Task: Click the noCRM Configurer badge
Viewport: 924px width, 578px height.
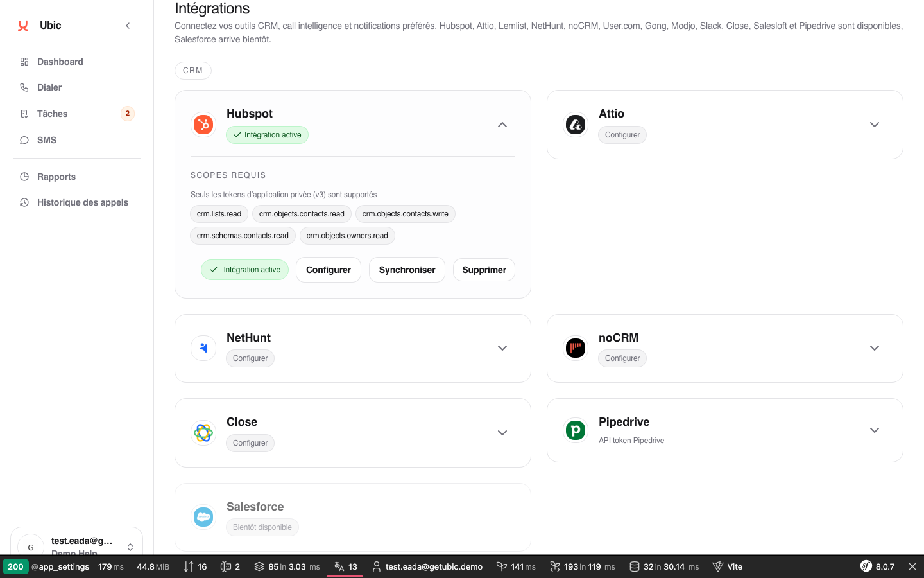Action: point(622,358)
